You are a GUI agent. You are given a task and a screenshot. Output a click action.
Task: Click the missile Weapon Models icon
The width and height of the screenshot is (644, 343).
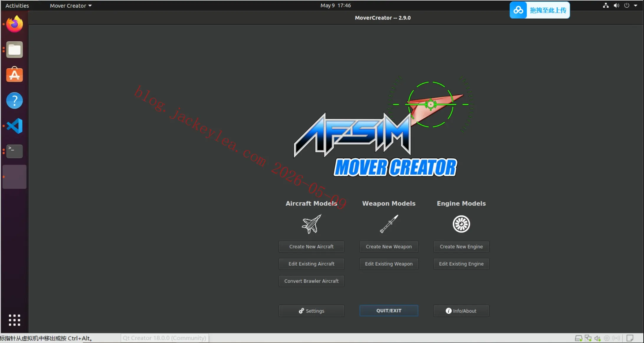coord(389,224)
